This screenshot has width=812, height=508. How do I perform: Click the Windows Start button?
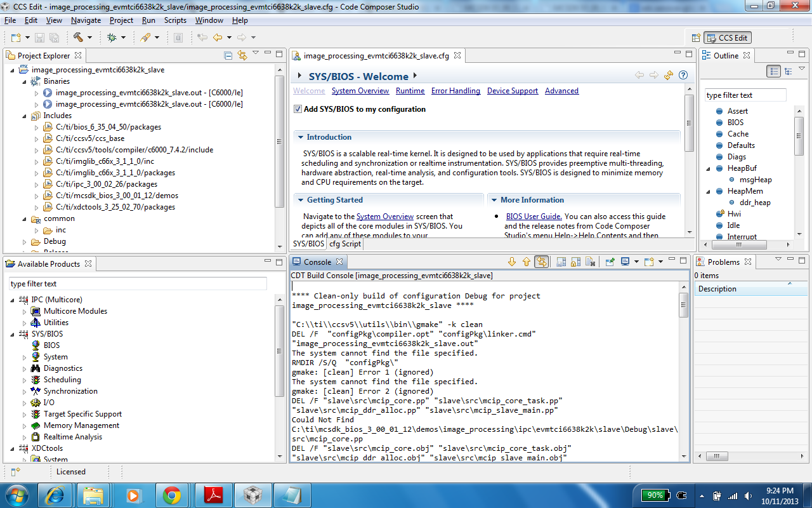(16, 495)
